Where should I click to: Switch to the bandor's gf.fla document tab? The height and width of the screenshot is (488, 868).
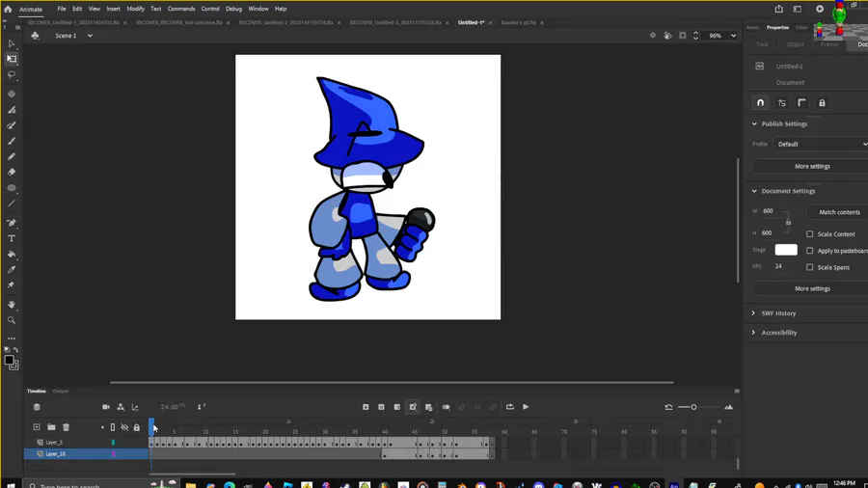point(519,23)
